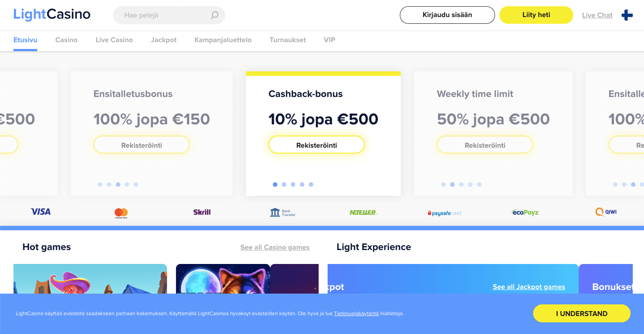Screen dimensions: 644x334
Task: Click the Skrill payment logo
Action: pyautogui.click(x=202, y=212)
